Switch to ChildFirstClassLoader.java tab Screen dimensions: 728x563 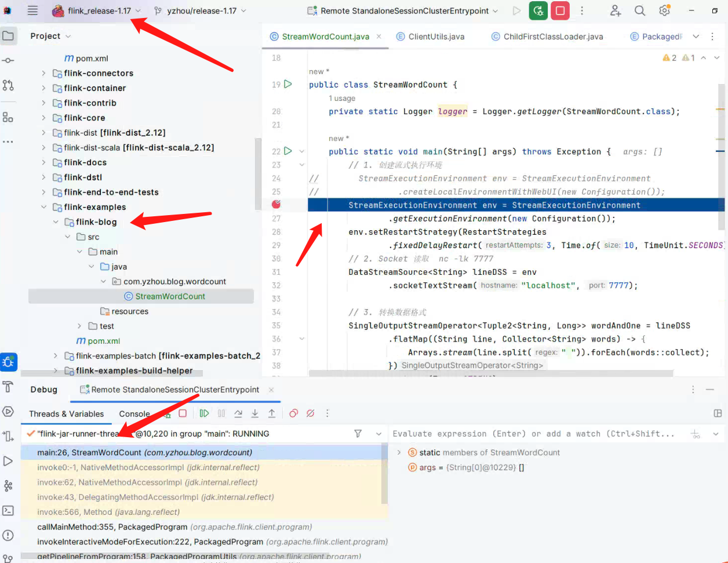547,37
